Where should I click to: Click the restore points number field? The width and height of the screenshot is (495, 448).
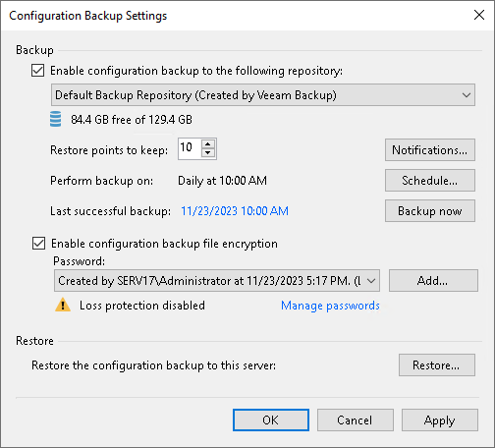(x=190, y=148)
